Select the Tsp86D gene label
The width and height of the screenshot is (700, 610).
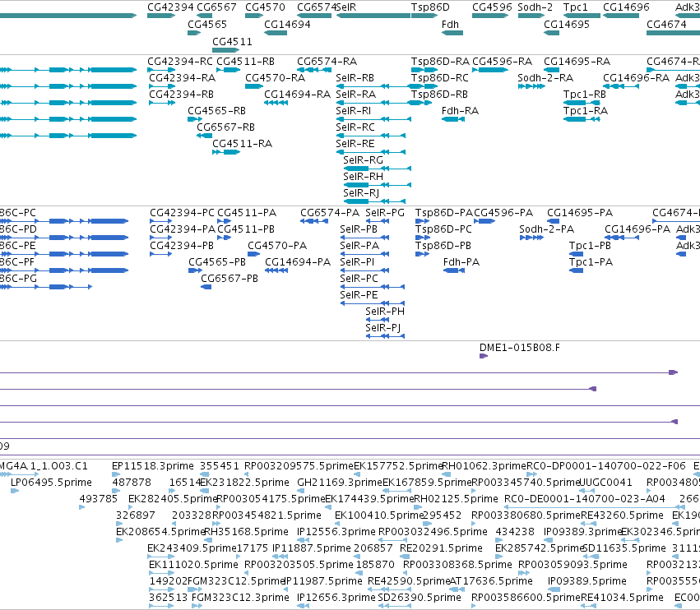click(430, 7)
